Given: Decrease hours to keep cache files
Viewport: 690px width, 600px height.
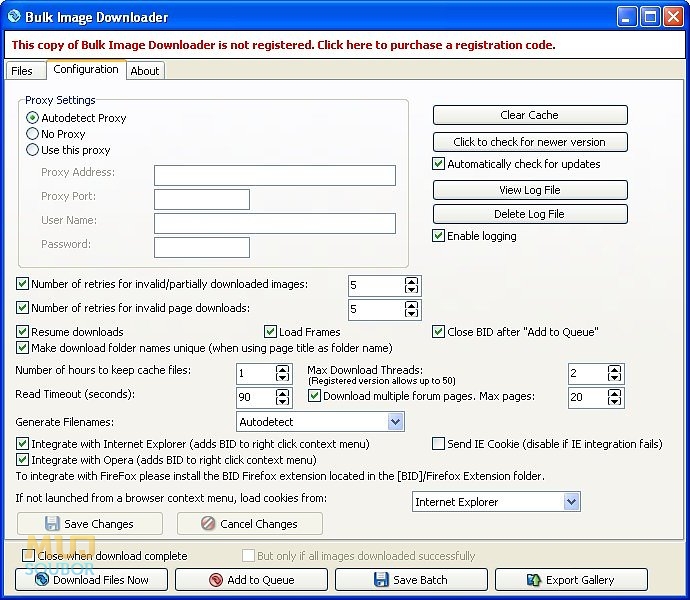Looking at the screenshot, I should click(x=283, y=377).
